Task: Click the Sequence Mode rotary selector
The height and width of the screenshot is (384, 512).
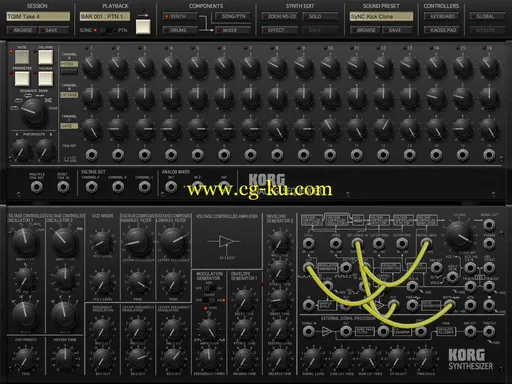Action: click(33, 113)
